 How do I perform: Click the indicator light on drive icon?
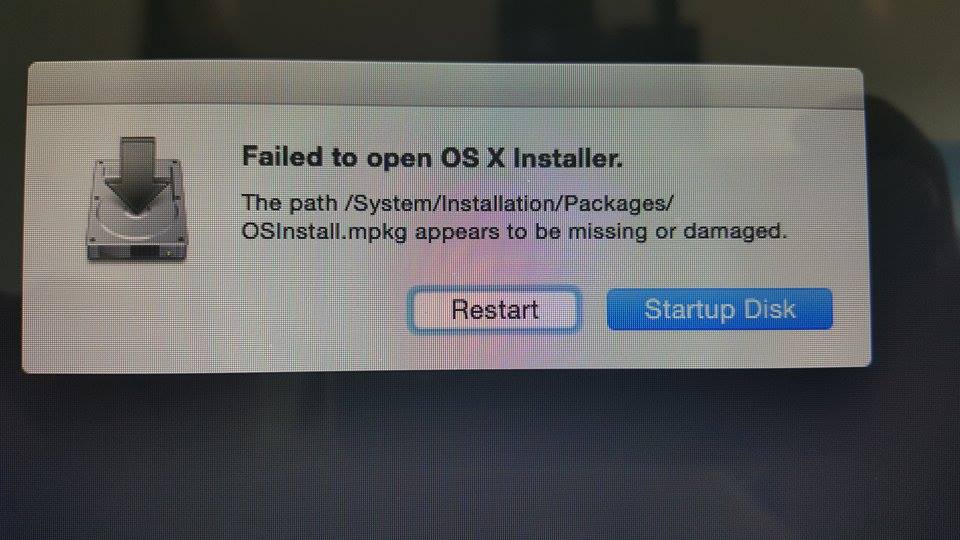click(168, 252)
